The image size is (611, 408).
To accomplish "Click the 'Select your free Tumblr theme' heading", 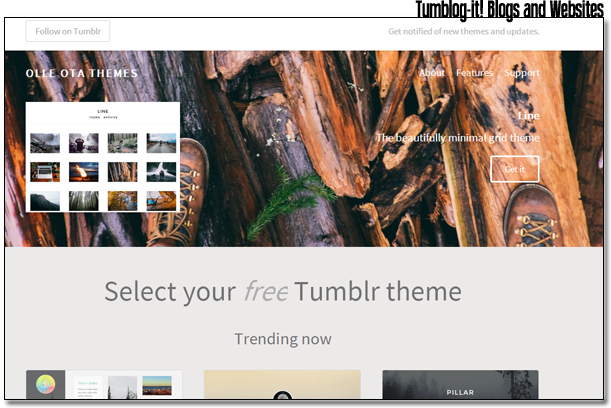I will click(x=283, y=291).
